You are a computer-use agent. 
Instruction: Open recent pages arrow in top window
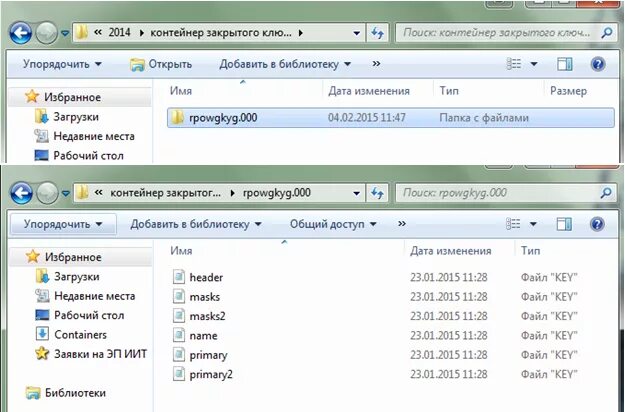click(65, 33)
